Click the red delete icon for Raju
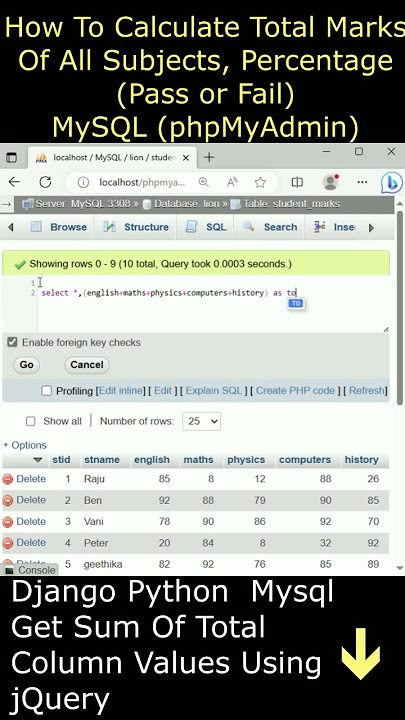The width and height of the screenshot is (405, 720). [8, 479]
